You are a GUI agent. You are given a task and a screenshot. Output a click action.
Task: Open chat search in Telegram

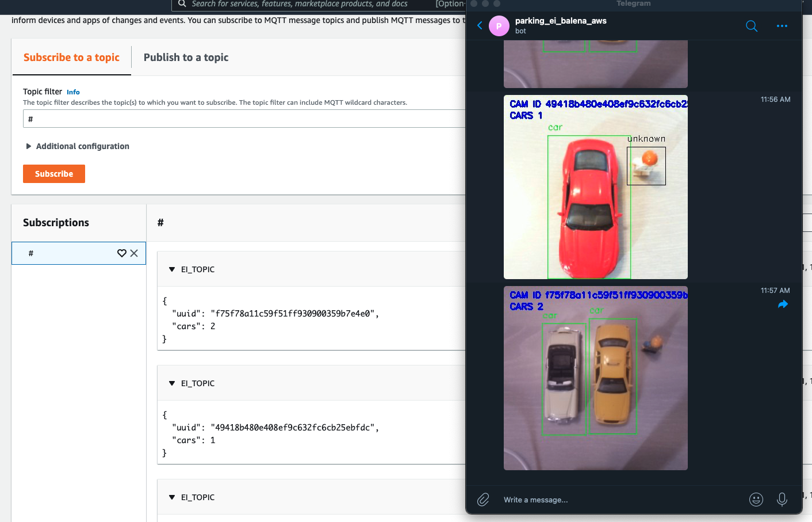(751, 26)
